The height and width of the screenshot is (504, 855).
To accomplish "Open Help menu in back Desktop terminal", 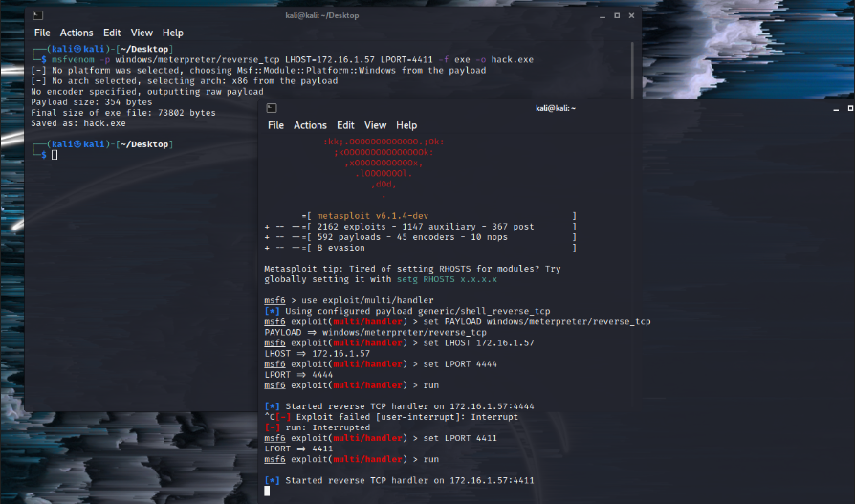I will point(173,33).
